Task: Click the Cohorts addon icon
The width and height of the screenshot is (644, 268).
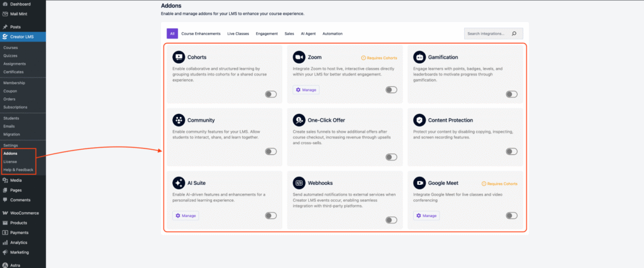Action: [178, 57]
